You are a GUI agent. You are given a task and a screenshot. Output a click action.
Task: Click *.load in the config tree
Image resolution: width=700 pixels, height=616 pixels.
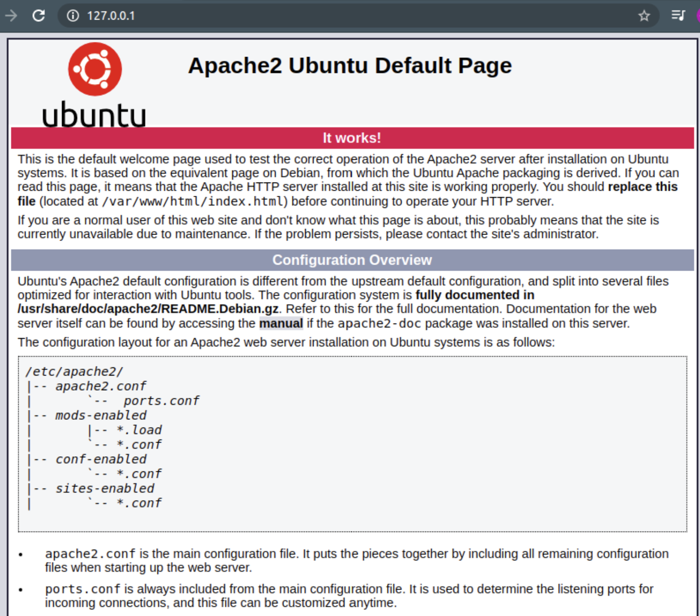pos(139,430)
